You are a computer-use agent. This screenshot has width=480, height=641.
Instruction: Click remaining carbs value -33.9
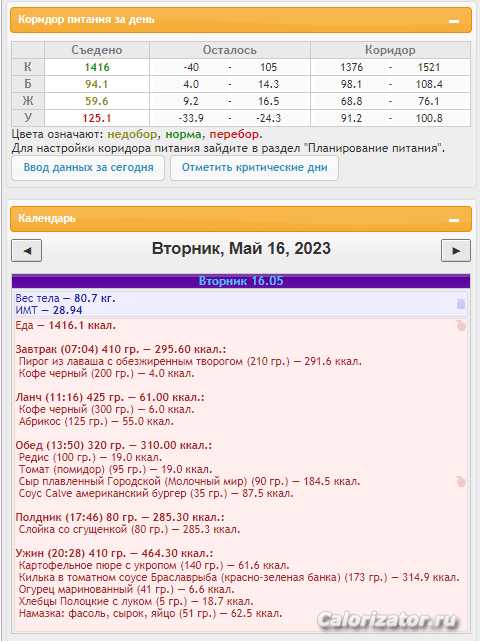point(191,118)
